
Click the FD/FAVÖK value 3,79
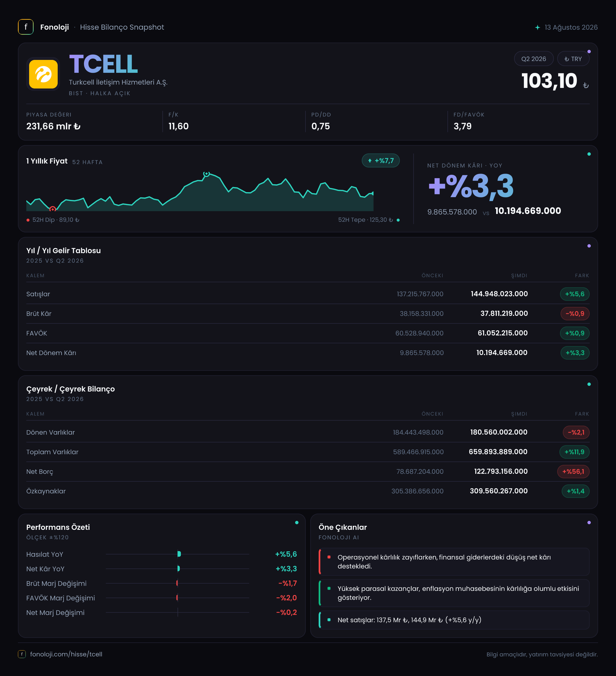point(462,126)
